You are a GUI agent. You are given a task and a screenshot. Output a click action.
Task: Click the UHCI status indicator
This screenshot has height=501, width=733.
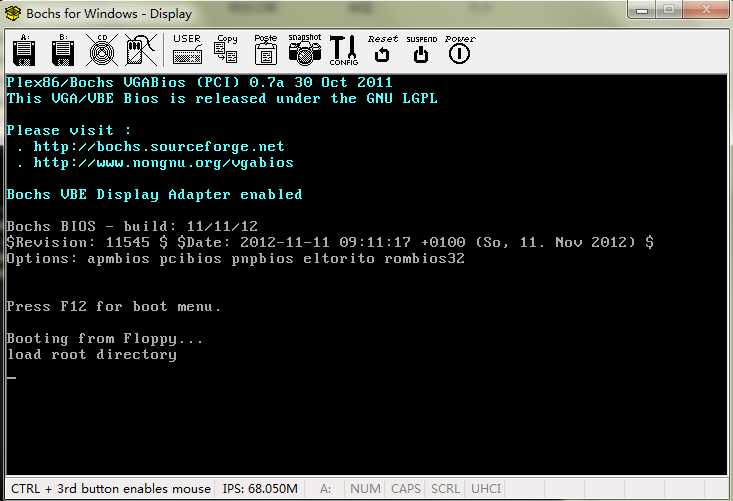(486, 489)
